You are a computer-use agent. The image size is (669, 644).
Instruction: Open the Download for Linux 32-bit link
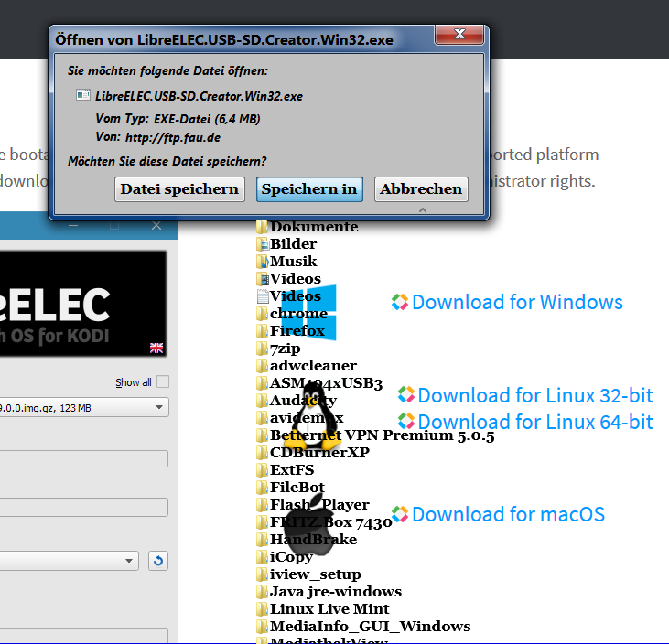point(535,395)
